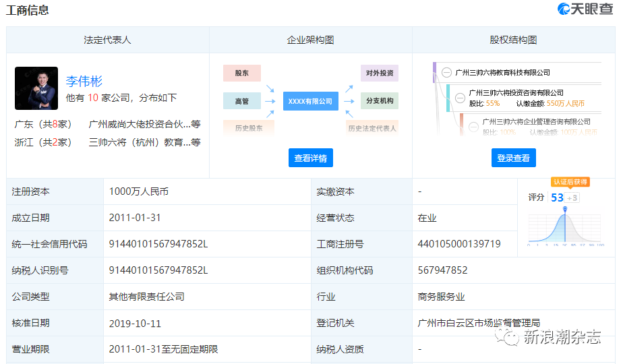Viewport: 621px width, 364px height.
Task: Select the 商务服务业 industry value
Action: click(441, 297)
